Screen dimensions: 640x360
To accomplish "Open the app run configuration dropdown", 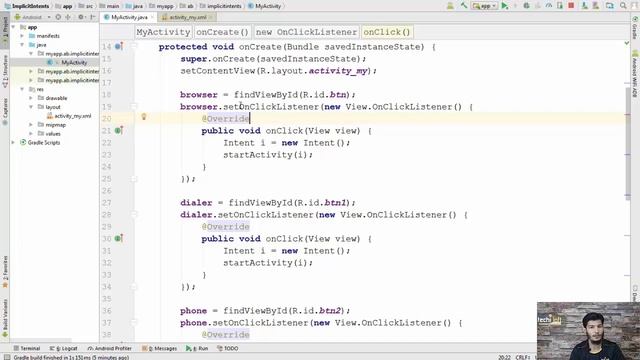I will [x=484, y=6].
